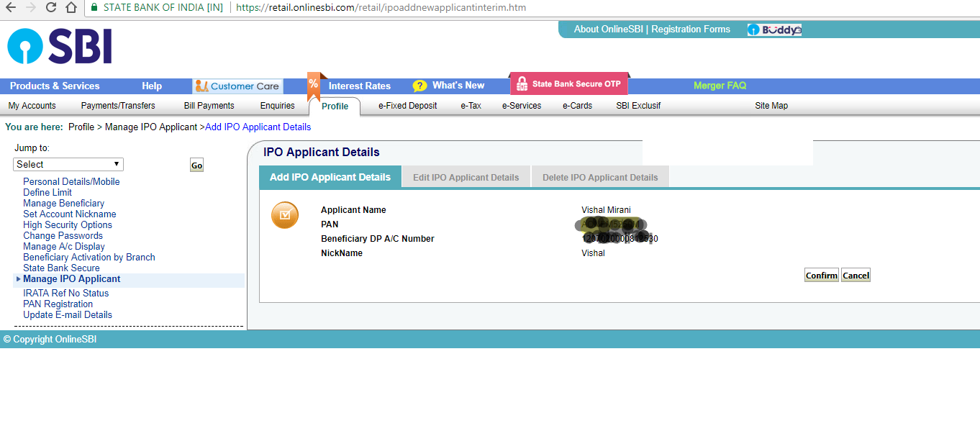Open High Security Options link

(68, 225)
